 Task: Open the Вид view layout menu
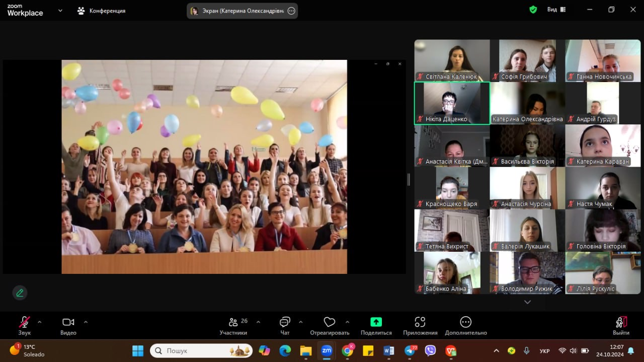coord(555,10)
